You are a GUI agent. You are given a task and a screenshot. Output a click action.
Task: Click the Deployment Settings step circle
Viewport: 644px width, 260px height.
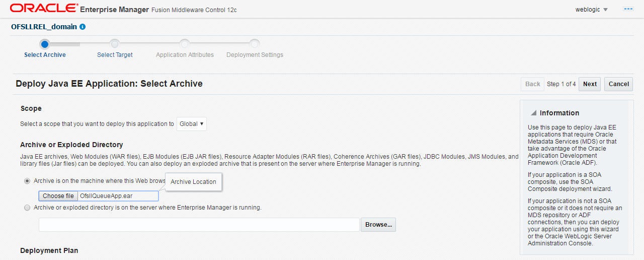pos(255,44)
